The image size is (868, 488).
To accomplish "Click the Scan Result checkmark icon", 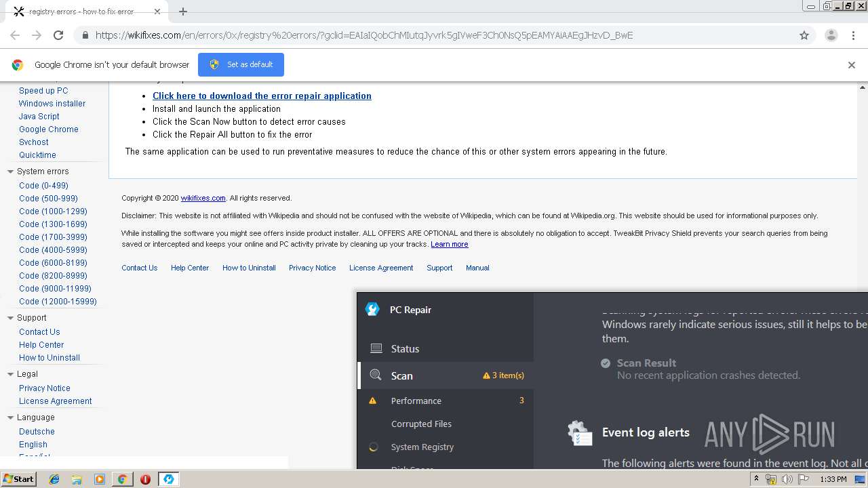I will pos(606,363).
